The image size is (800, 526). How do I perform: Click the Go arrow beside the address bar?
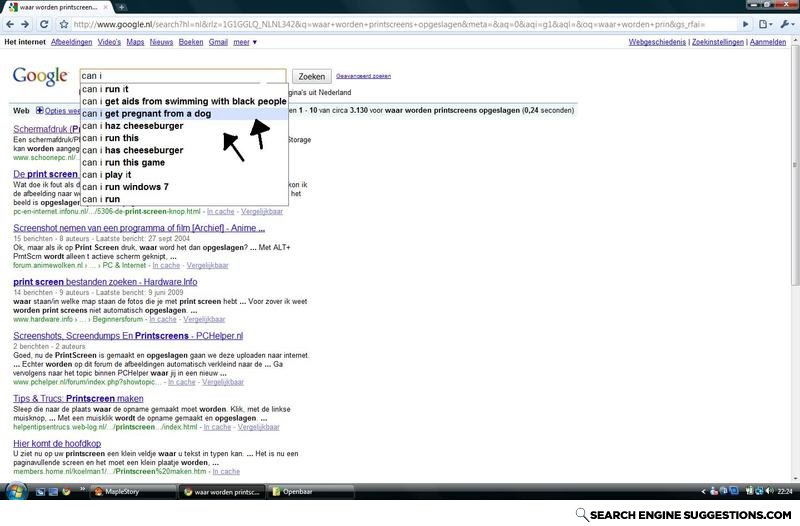[x=745, y=24]
